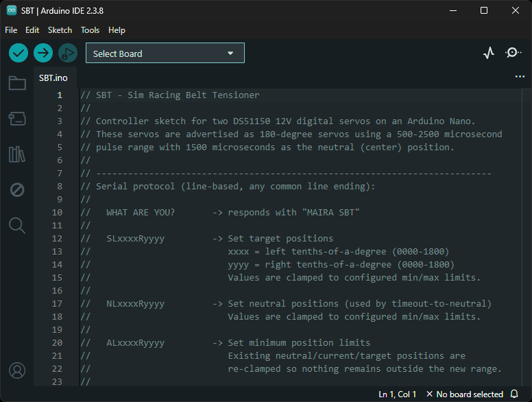Open the Boards Manager sidebar icon
This screenshot has height=402, width=532.
click(x=17, y=119)
